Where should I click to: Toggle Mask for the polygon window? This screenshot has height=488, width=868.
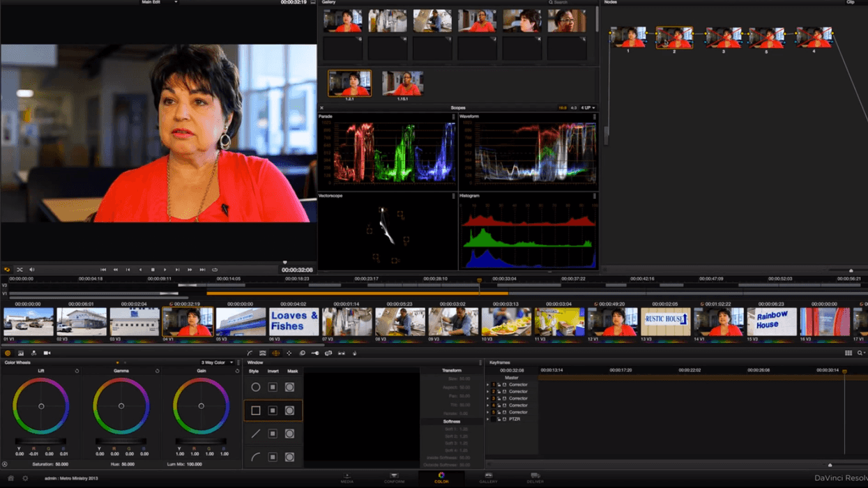click(289, 434)
